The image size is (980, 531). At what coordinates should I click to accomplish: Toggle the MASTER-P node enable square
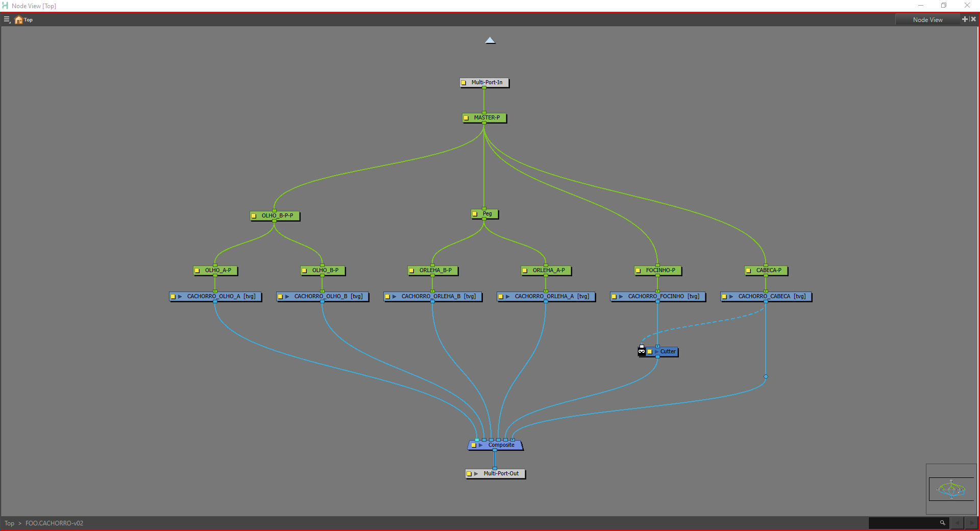466,118
